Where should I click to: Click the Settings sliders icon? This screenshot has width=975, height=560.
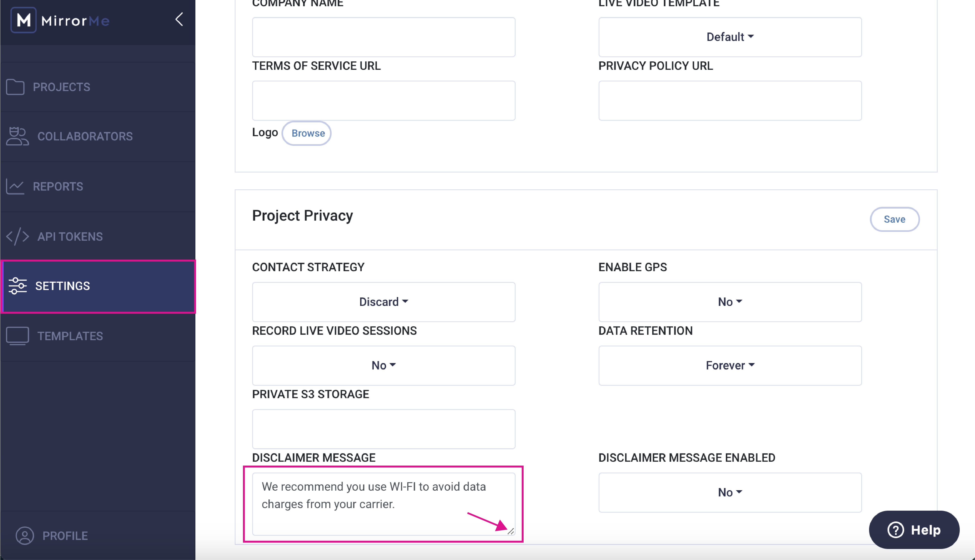(18, 286)
